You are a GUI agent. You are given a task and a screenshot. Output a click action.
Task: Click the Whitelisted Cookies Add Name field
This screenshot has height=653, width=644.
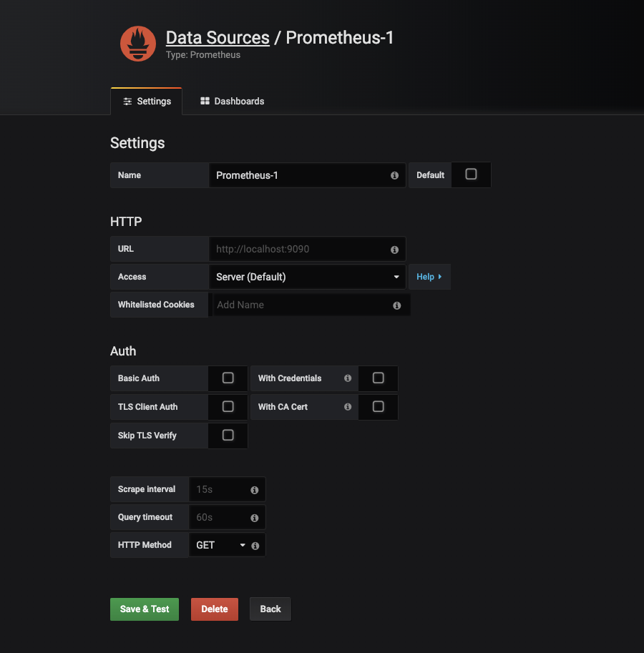click(x=311, y=305)
